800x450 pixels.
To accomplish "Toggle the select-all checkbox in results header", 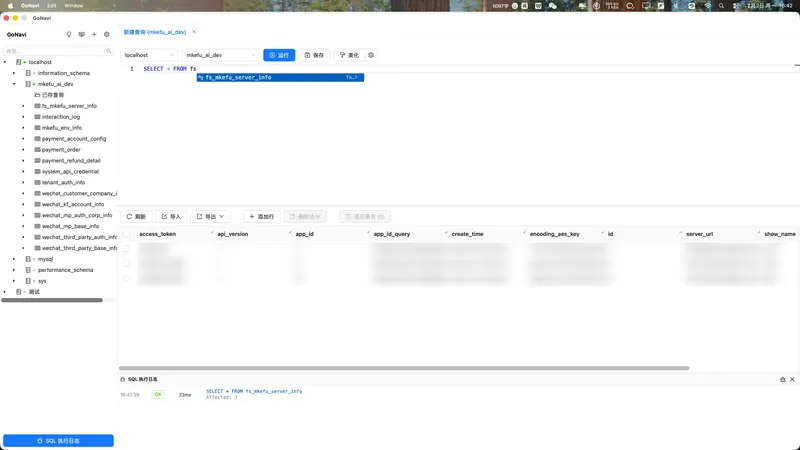I will click(126, 234).
